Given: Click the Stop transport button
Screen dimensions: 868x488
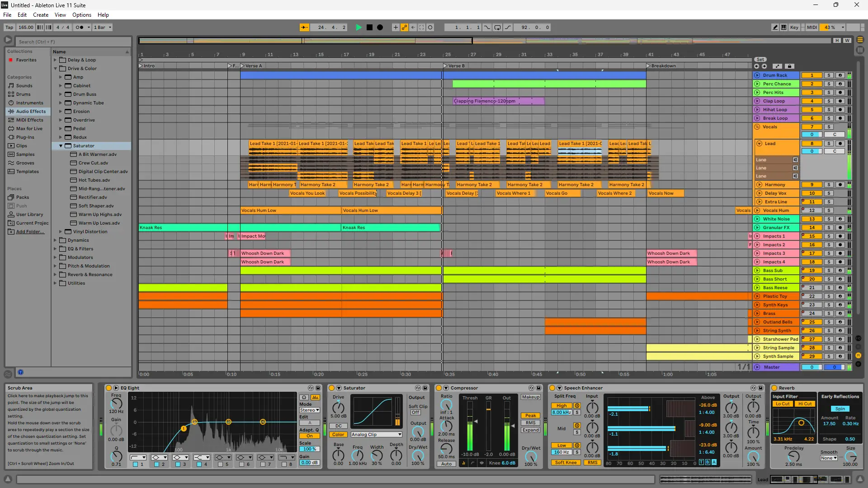Looking at the screenshot, I should tap(369, 28).
